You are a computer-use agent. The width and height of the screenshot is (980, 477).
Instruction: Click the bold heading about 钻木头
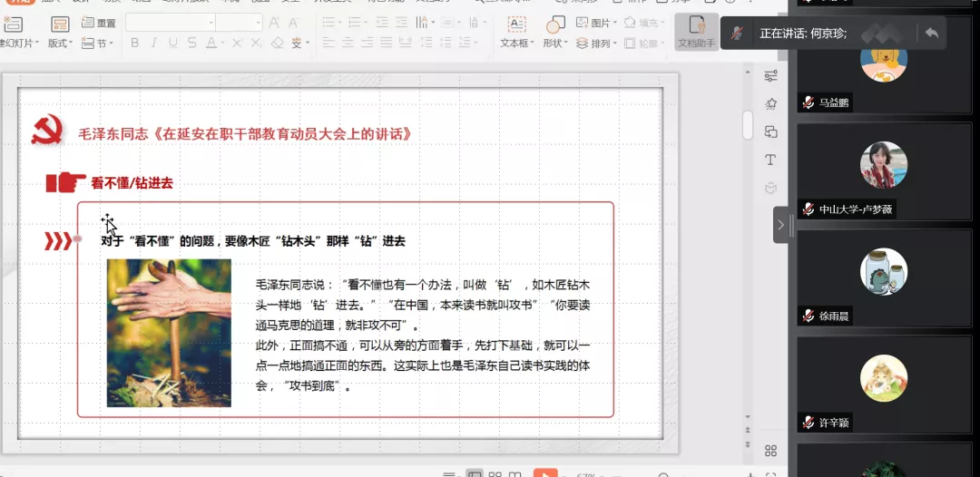(253, 241)
